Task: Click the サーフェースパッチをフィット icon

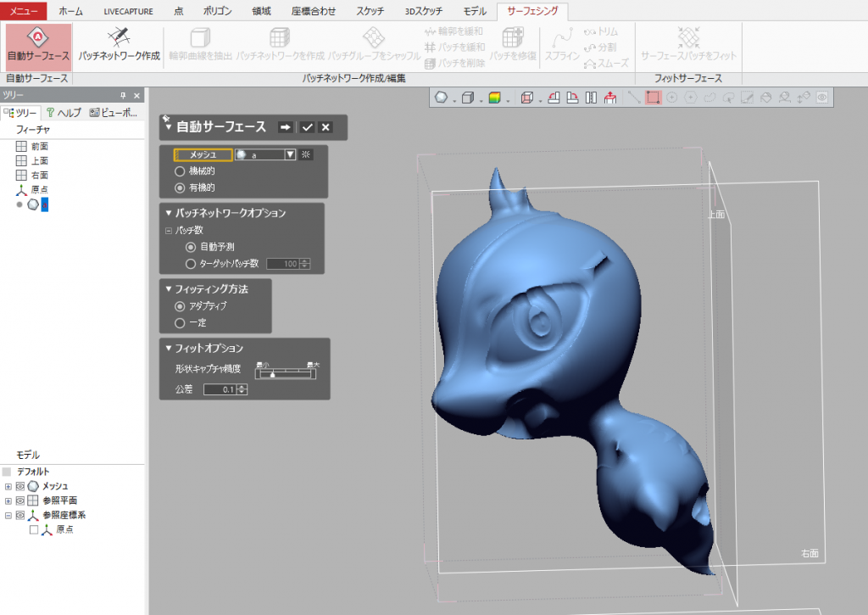Action: pos(688,37)
